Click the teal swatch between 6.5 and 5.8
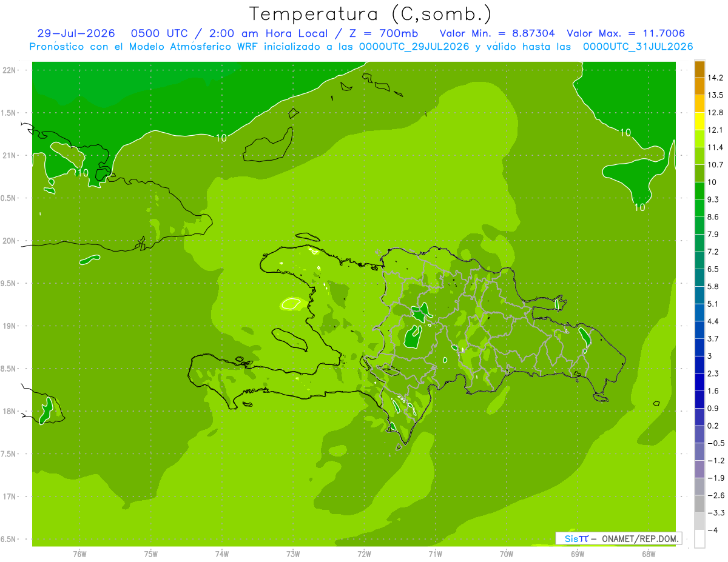 pos(699,278)
